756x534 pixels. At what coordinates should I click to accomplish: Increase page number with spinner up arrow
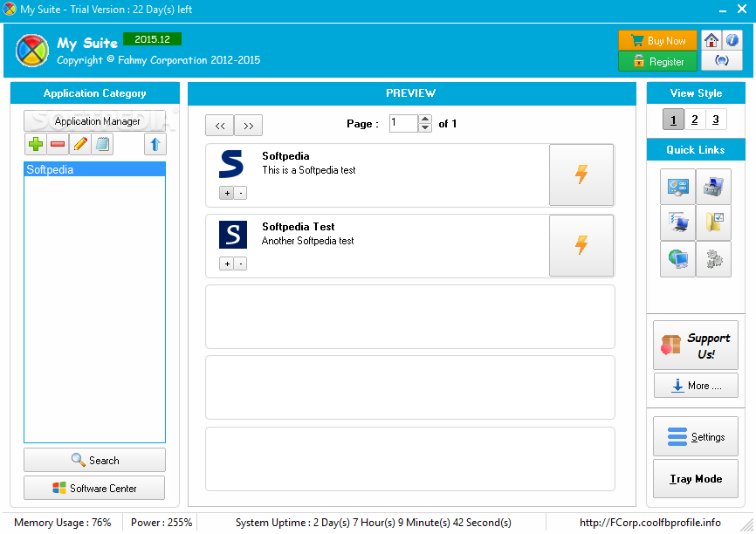point(425,119)
